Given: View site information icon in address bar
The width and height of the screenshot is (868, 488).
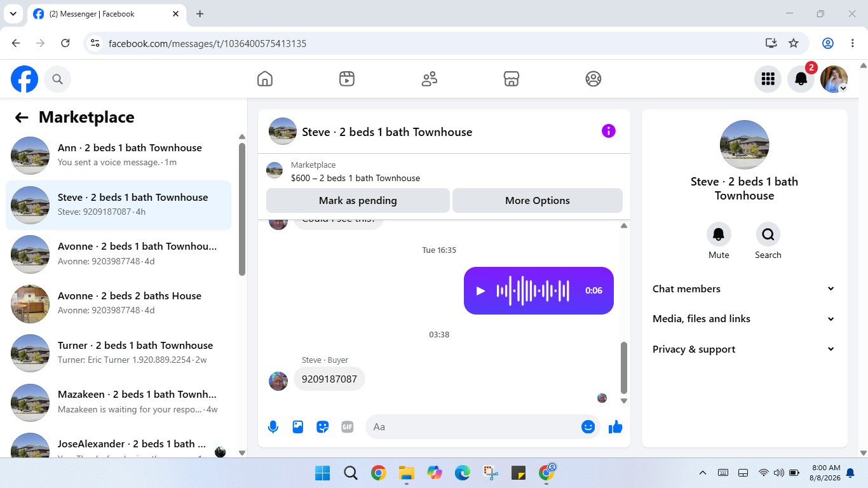Looking at the screenshot, I should (95, 43).
